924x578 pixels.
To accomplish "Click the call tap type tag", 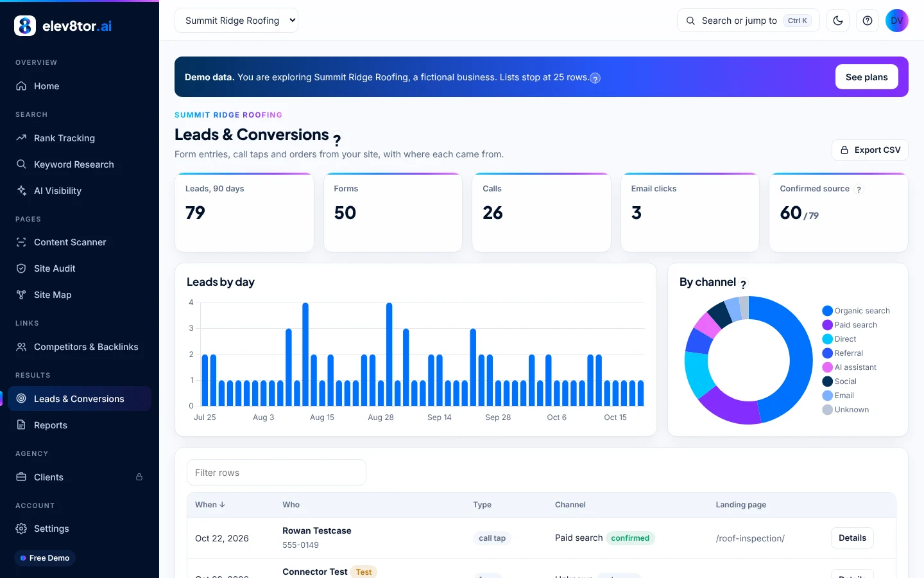I will pyautogui.click(x=492, y=538).
